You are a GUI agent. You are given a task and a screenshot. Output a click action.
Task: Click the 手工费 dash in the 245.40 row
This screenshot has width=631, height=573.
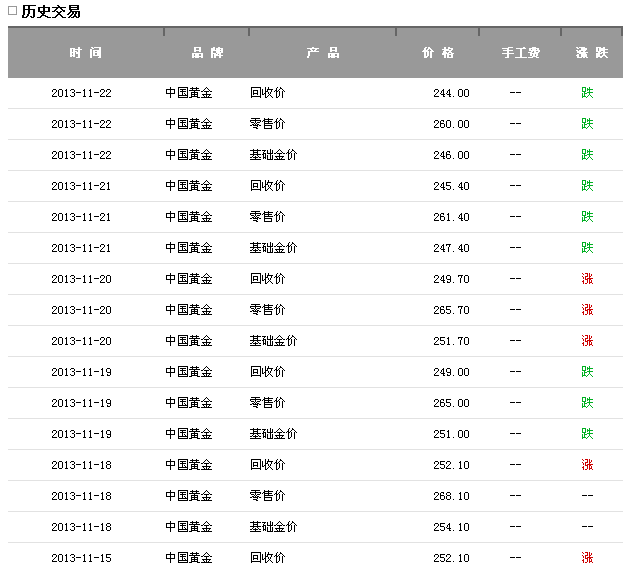tap(515, 186)
